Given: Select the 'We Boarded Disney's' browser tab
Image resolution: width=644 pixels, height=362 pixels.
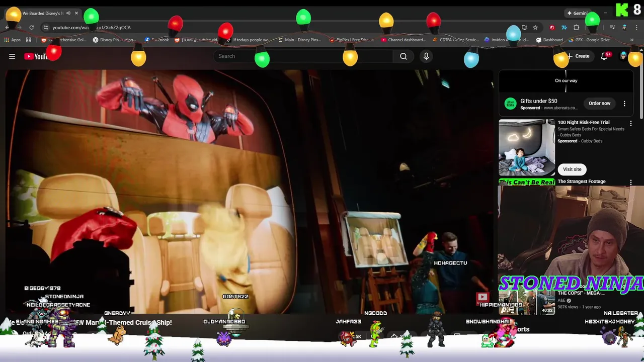Looking at the screenshot, I should pyautogui.click(x=43, y=13).
